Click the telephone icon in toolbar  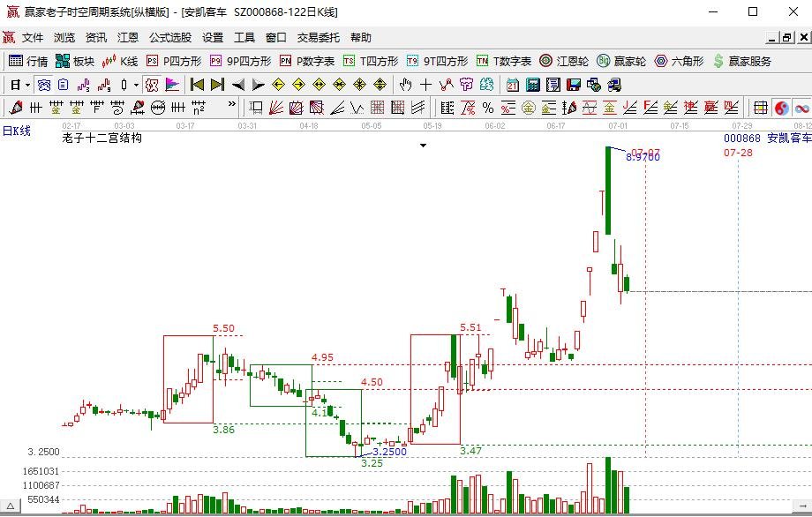click(x=44, y=85)
